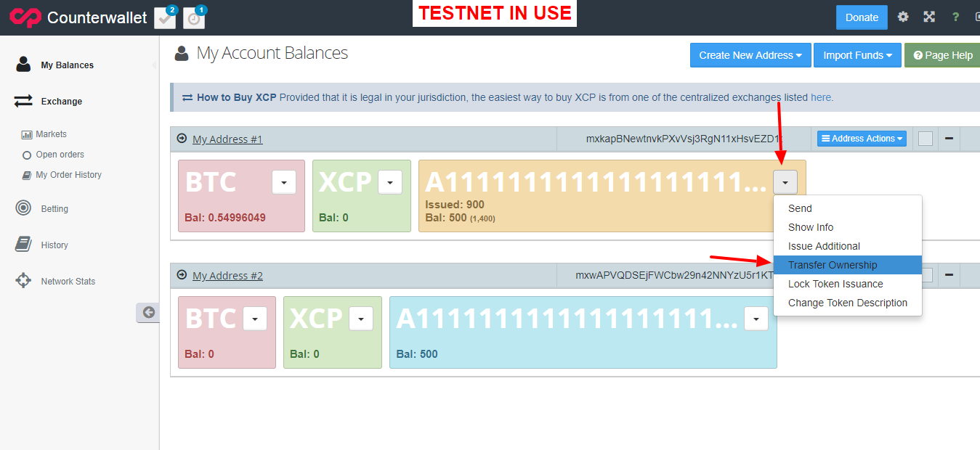The height and width of the screenshot is (450, 980).
Task: Click BTC balance 0.54996049 text
Action: coord(225,218)
